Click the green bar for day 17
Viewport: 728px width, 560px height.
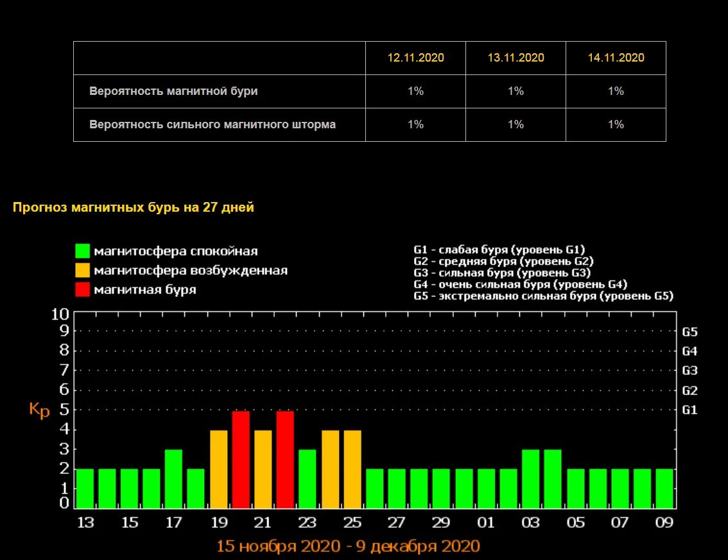pyautogui.click(x=173, y=479)
